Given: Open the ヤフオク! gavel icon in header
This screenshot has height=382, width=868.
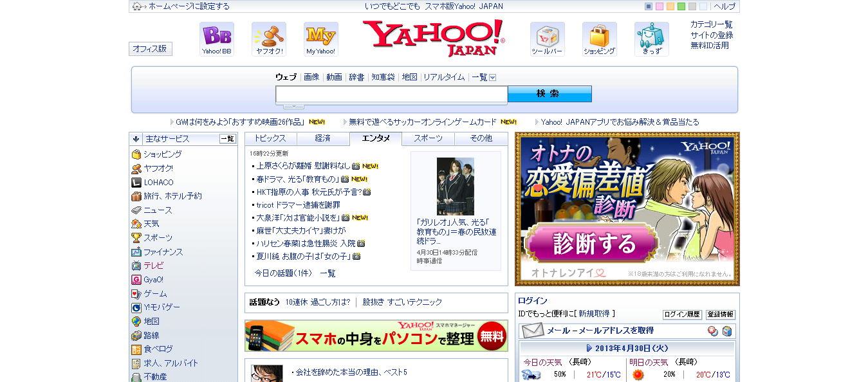Looking at the screenshot, I should click(269, 39).
